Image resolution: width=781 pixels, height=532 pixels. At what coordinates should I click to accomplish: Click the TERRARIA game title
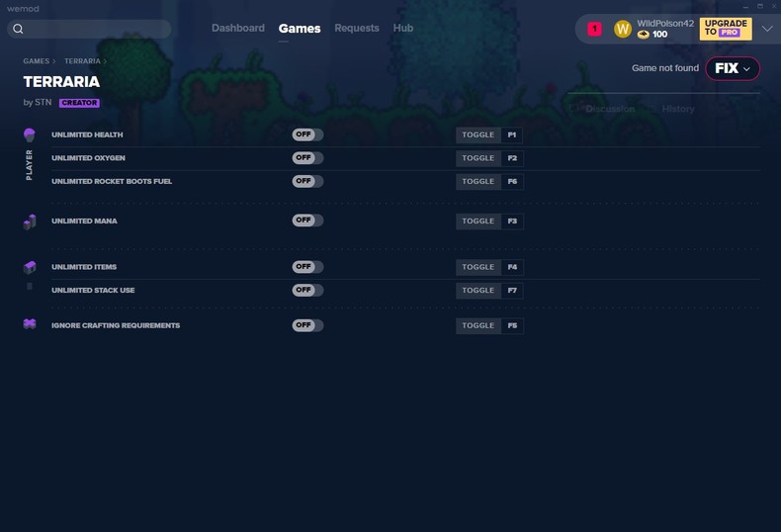(61, 82)
